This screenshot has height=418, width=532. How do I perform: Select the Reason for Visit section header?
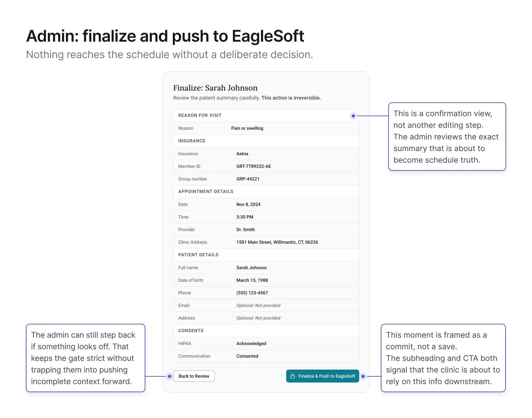[x=200, y=116]
